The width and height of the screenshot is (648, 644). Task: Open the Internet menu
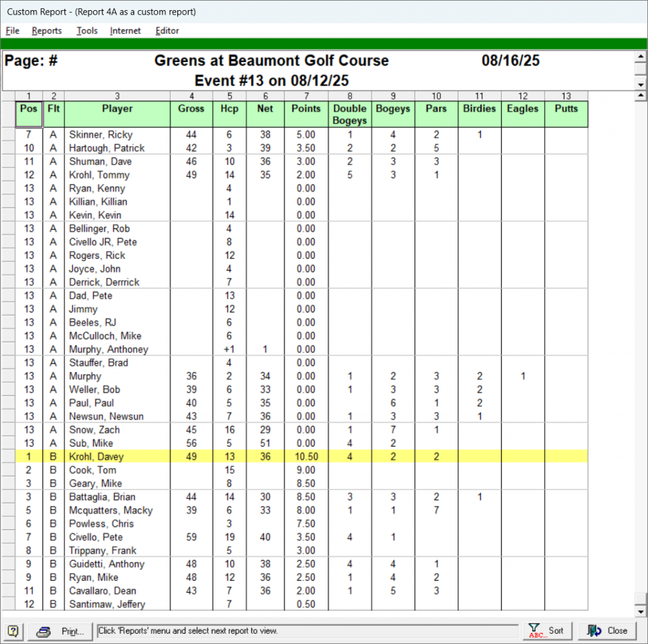coord(125,30)
